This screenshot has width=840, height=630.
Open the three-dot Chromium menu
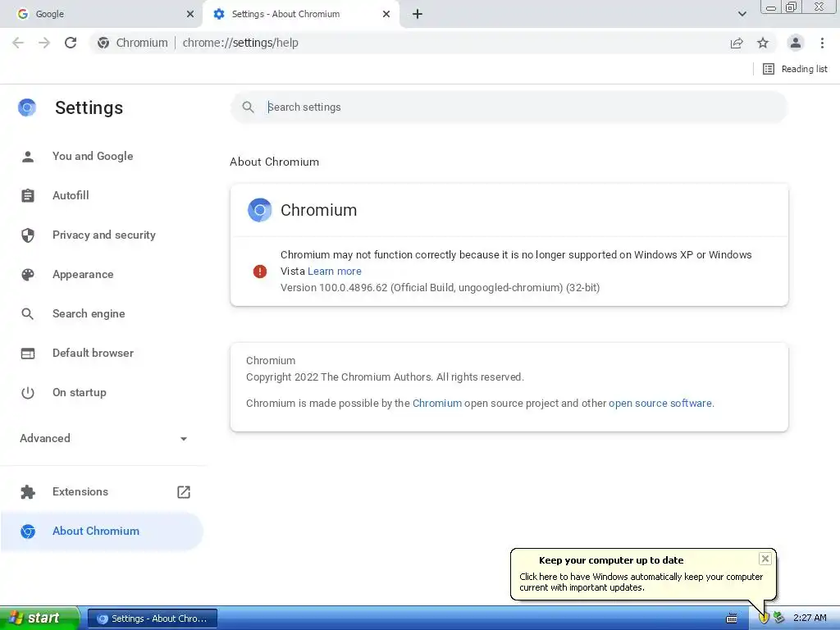tap(822, 43)
